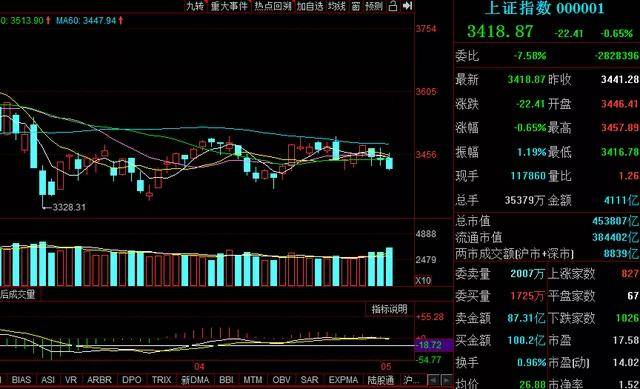Click the 总市值 value 453807亿

[x=616, y=221]
